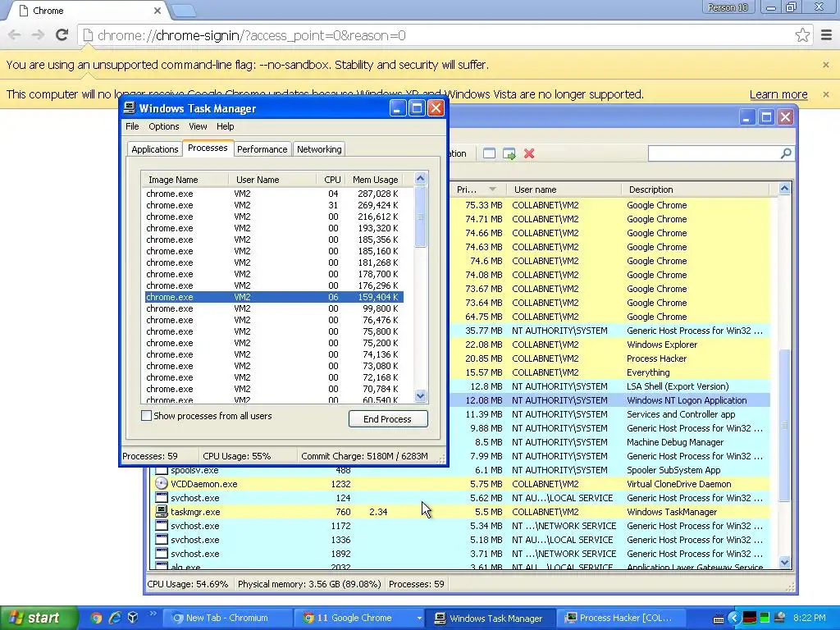Click the Task Manager process list scrollbar thumb

pyautogui.click(x=421, y=217)
